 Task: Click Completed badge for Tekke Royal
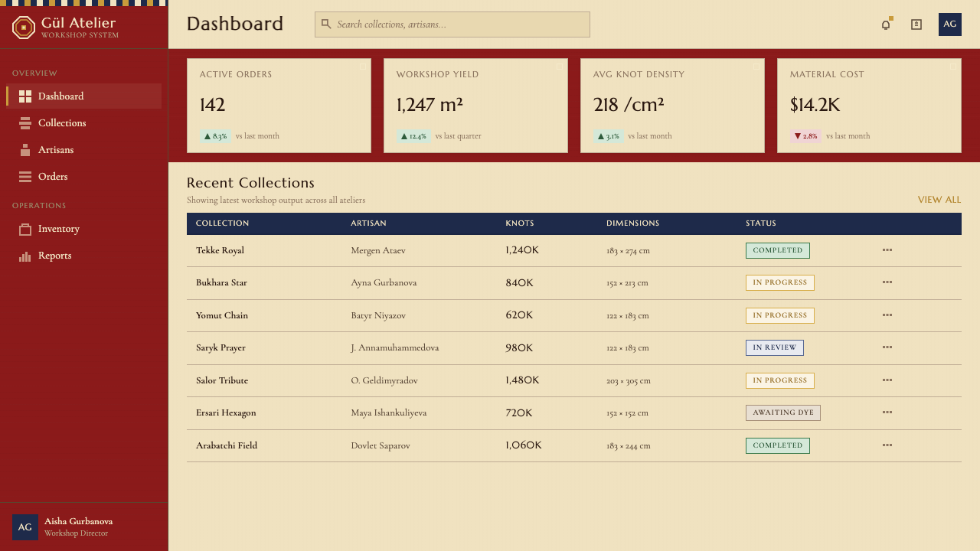pos(778,250)
